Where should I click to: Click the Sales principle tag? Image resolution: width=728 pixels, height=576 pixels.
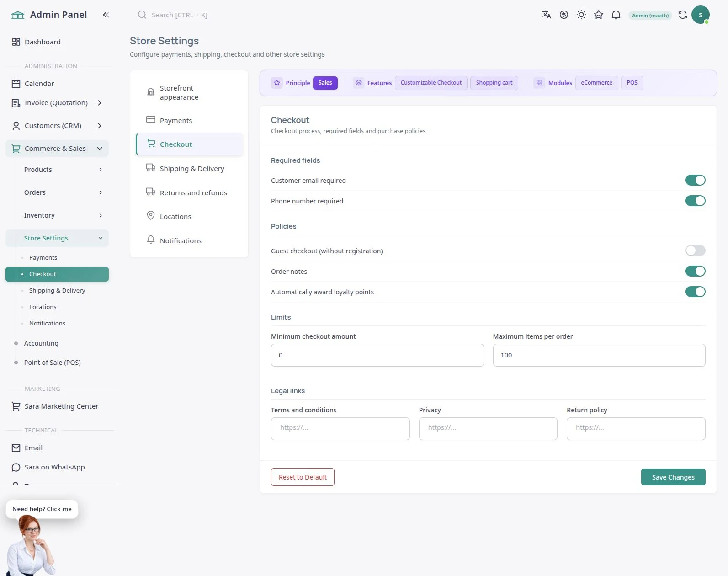[x=325, y=83]
